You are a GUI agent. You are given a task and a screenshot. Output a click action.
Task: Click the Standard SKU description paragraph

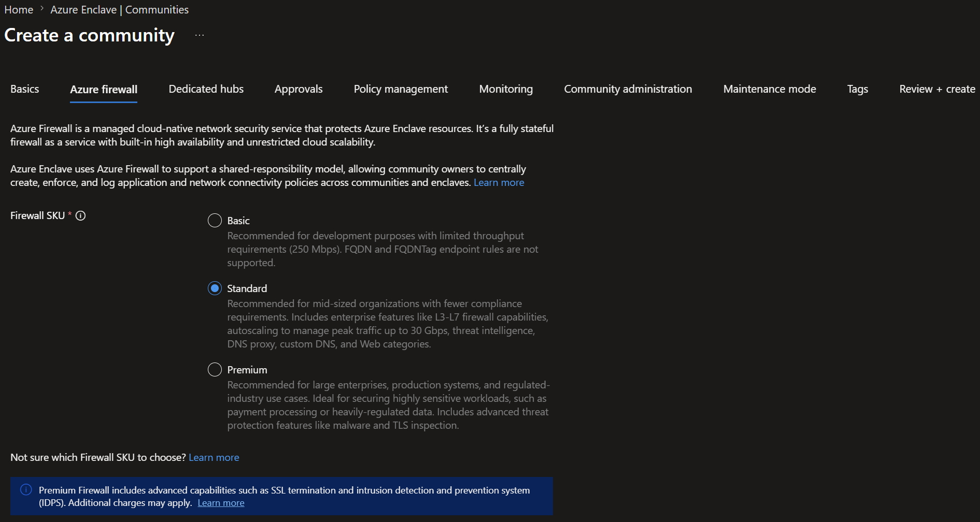388,324
